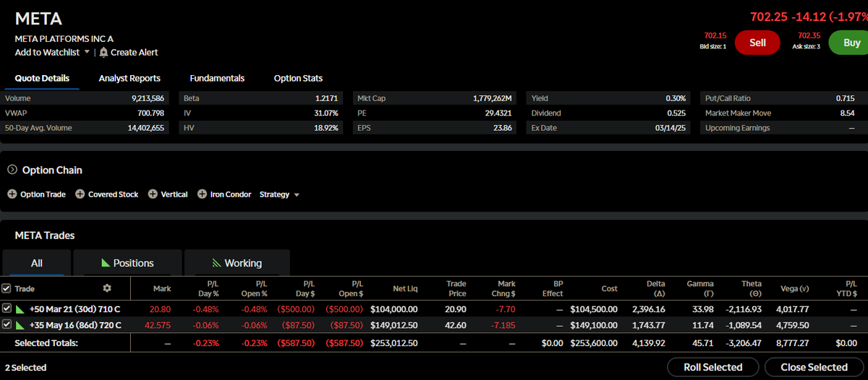Select the Positions tab
The image size is (868, 380).
127,263
